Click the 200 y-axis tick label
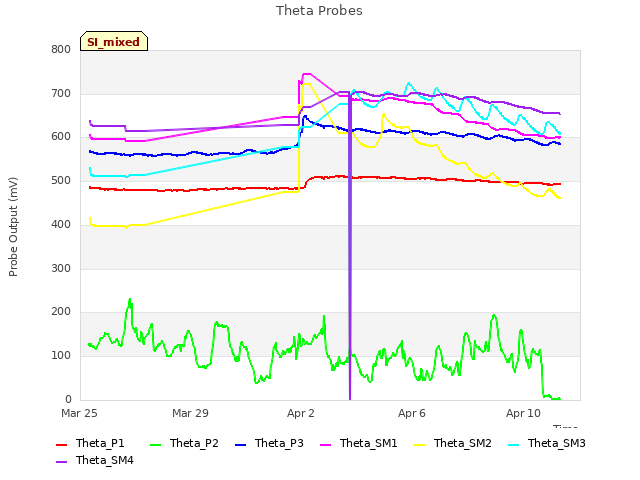Image resolution: width=640 pixels, height=480 pixels. click(61, 312)
